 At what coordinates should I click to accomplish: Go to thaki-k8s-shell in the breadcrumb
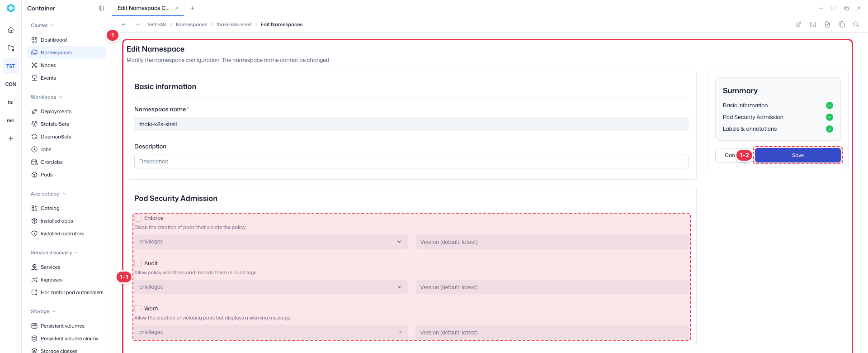click(x=234, y=24)
